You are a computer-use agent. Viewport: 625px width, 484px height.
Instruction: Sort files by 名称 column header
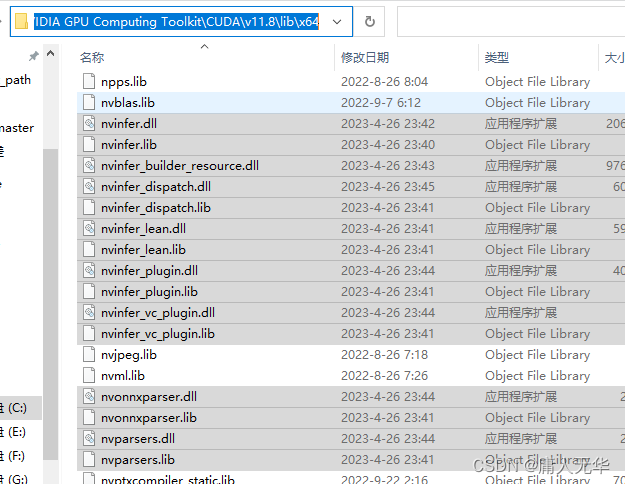click(92, 57)
